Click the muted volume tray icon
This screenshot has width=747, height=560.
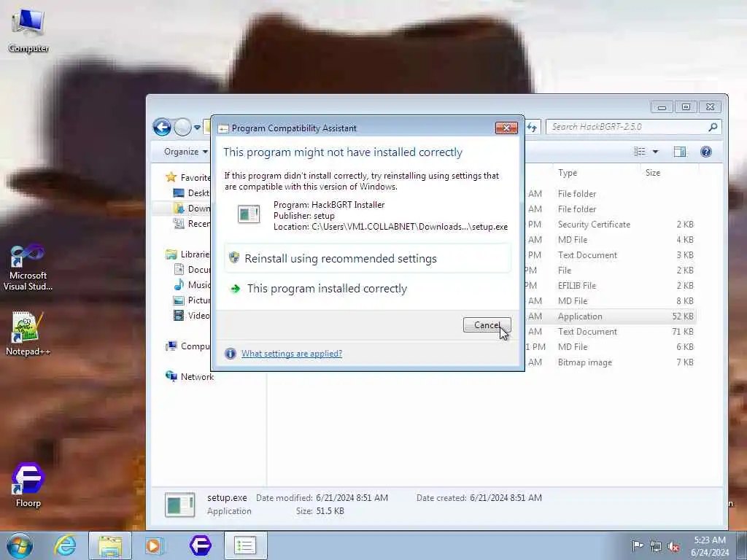coord(673,546)
